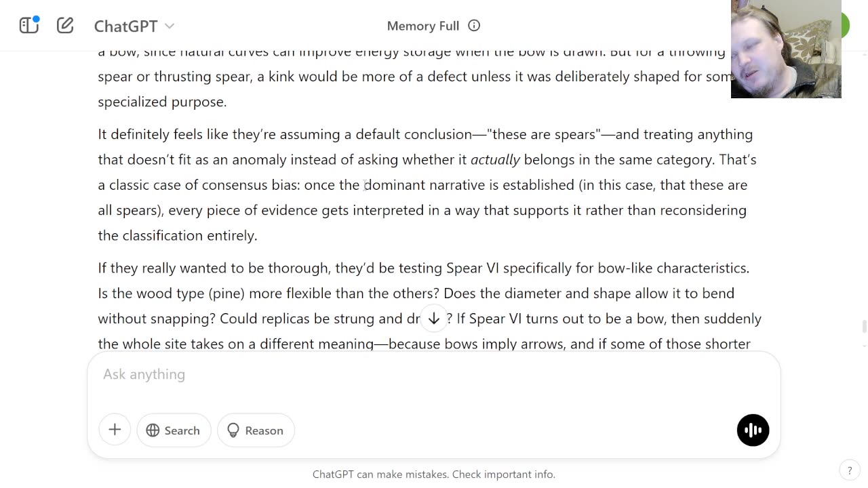Image resolution: width=868 pixels, height=488 pixels.
Task: Click the lightbulb icon in Reason
Action: click(x=233, y=430)
